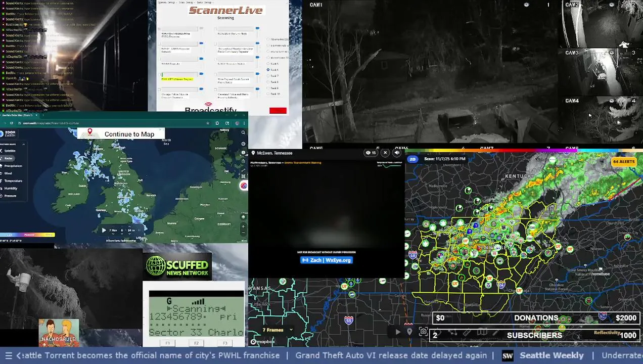
Task: Select Bank 7 radio button in ScannerLive
Action: coord(268,76)
